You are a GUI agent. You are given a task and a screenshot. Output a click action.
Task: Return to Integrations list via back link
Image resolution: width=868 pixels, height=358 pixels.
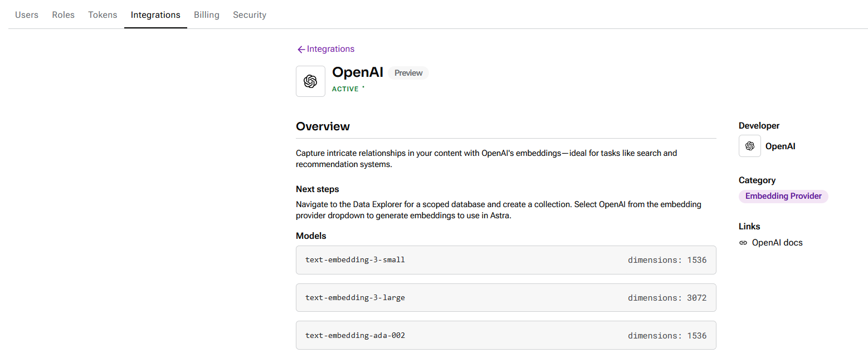pos(330,49)
